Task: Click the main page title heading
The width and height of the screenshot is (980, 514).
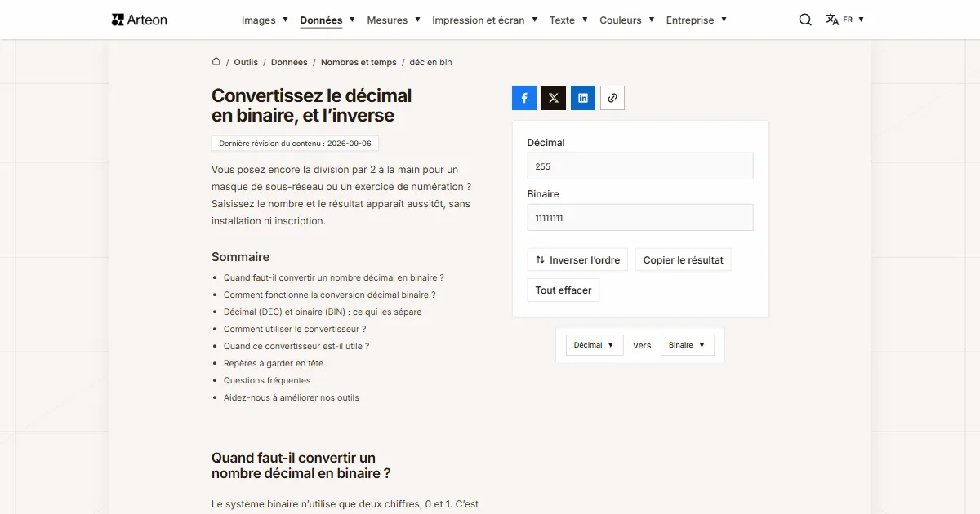Action: pyautogui.click(x=312, y=106)
